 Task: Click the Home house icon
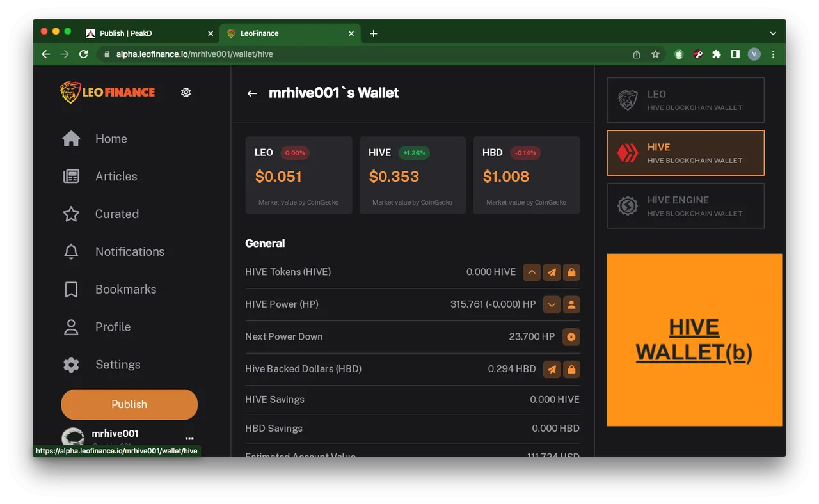pyautogui.click(x=71, y=139)
